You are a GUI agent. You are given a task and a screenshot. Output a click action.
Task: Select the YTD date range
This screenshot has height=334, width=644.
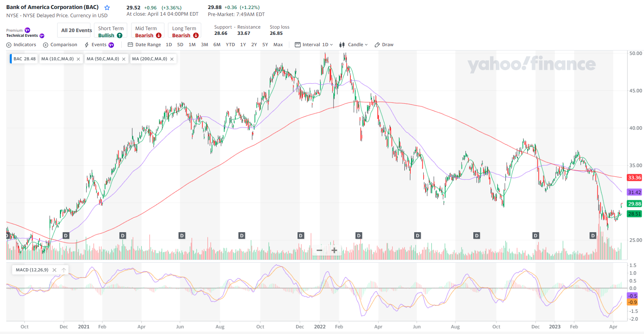click(230, 45)
